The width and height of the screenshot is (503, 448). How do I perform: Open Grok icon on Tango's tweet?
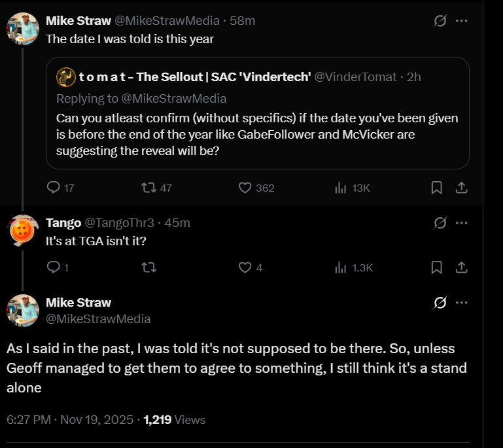click(x=440, y=223)
